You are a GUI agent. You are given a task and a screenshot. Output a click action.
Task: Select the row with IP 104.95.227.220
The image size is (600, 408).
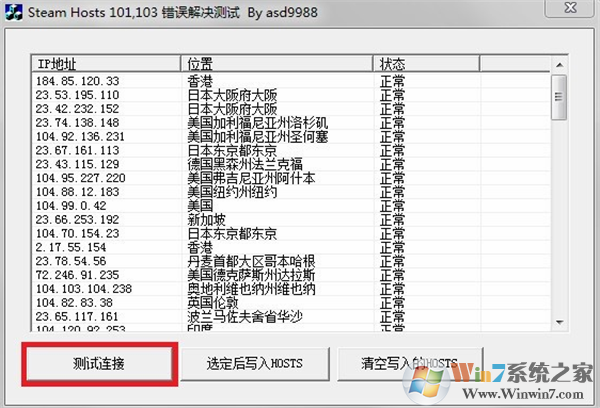point(291,178)
